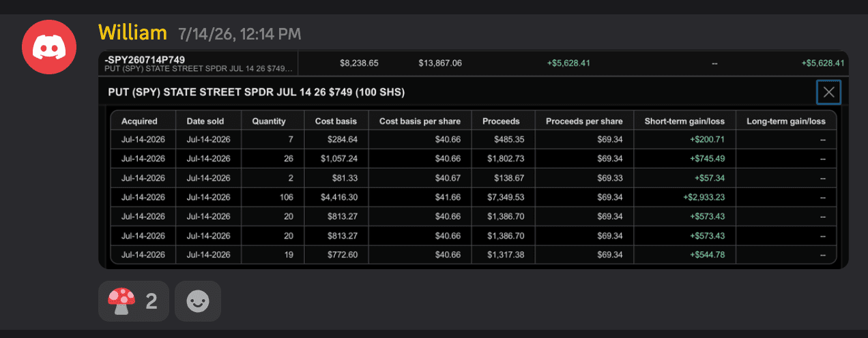Click the gain value +$57.34
The width and height of the screenshot is (868, 338).
(x=710, y=178)
